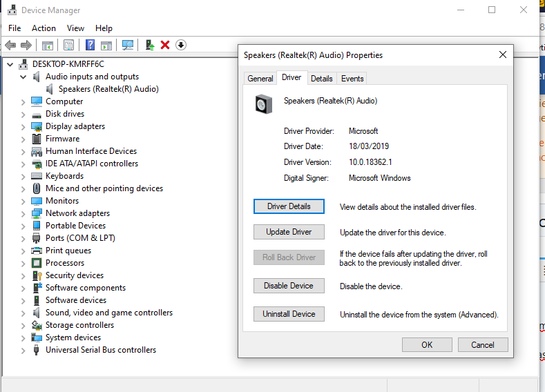Expand the System devices category
Screen dimensions: 545x392
(23, 338)
